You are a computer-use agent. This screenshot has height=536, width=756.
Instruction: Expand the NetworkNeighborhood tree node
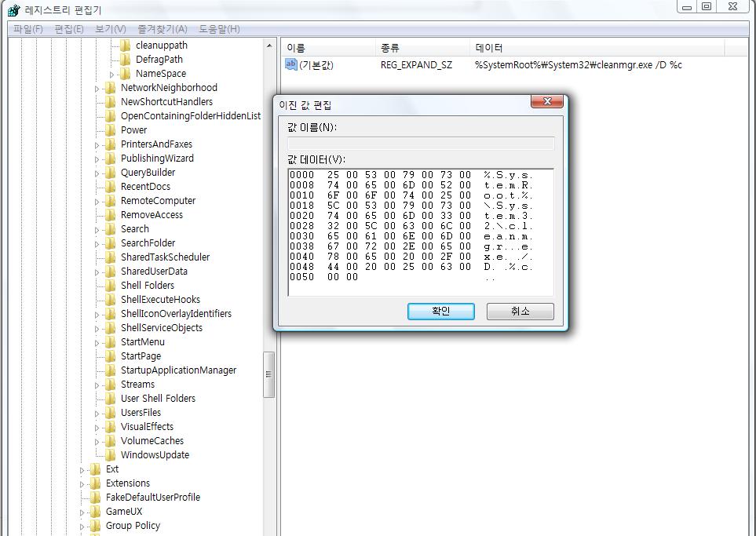click(x=97, y=89)
